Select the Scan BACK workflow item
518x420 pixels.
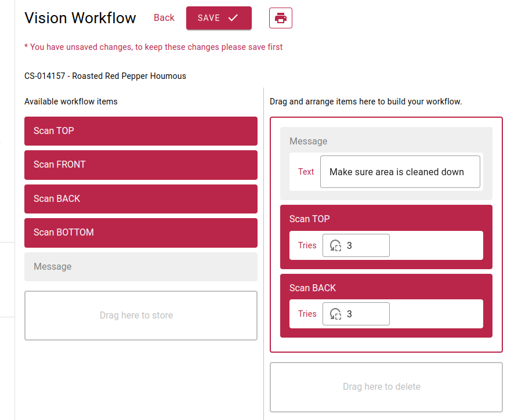tap(140, 198)
